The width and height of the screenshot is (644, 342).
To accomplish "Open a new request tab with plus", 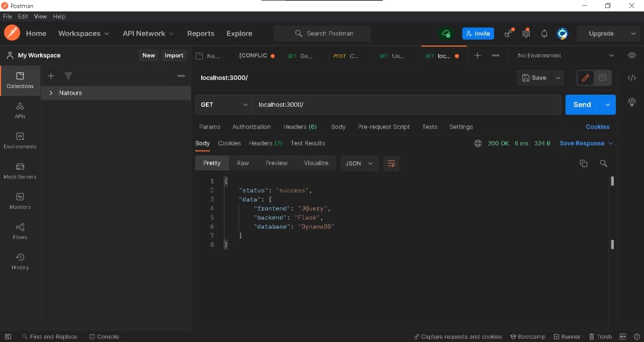I will tap(477, 55).
